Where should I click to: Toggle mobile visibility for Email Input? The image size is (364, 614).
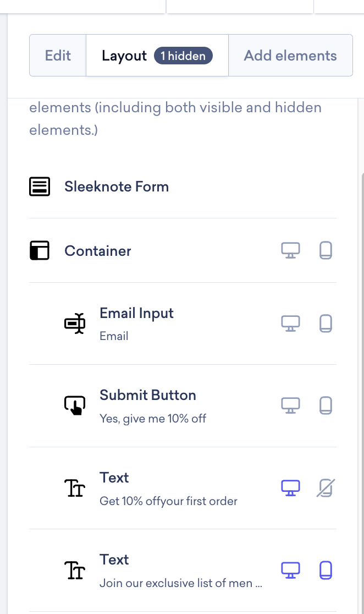(326, 324)
